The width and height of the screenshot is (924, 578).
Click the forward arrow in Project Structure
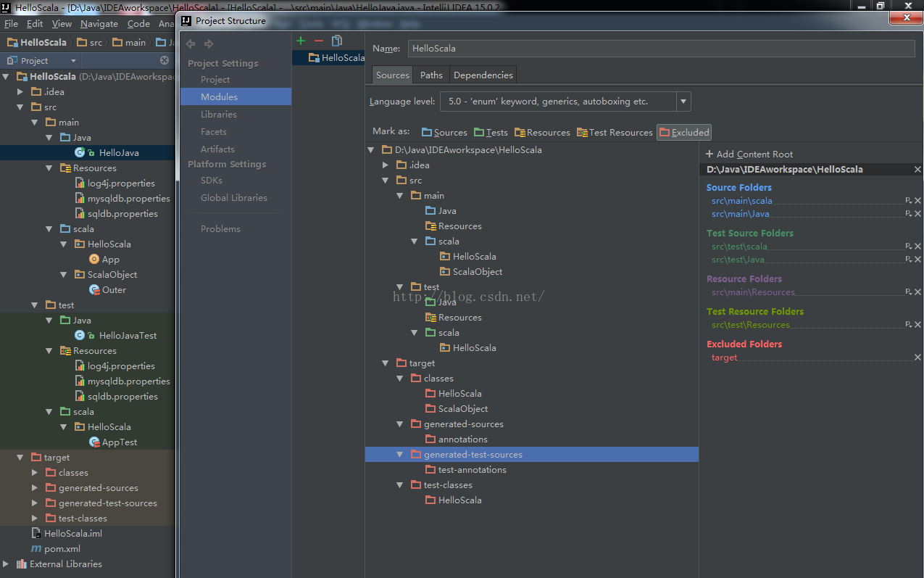pos(209,44)
